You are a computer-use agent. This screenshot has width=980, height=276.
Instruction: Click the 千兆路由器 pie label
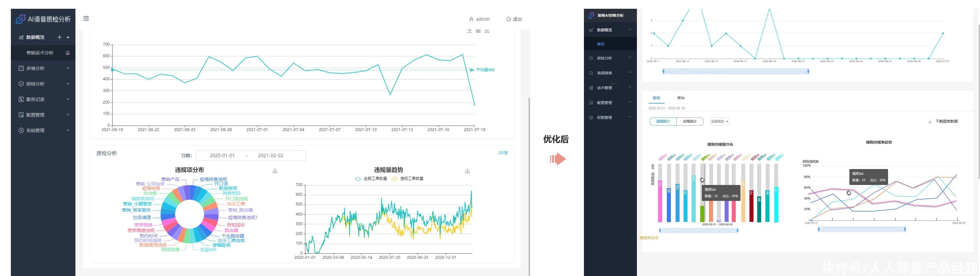click(x=233, y=236)
